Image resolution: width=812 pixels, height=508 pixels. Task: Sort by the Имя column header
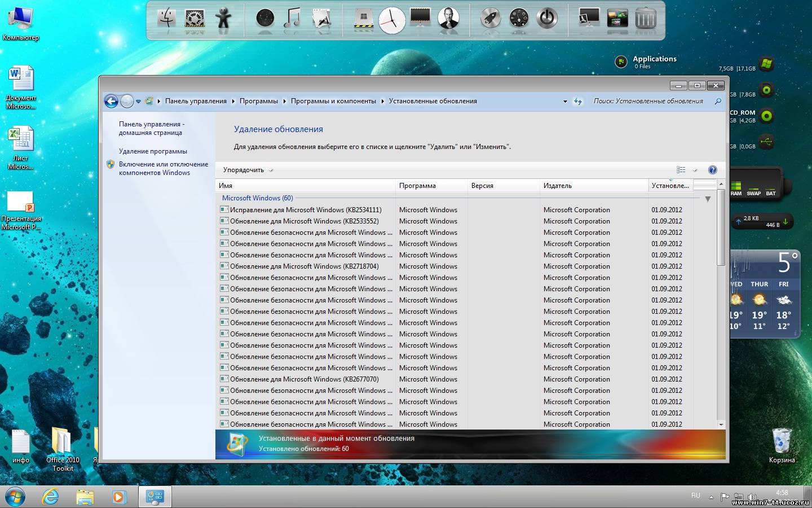pos(306,185)
